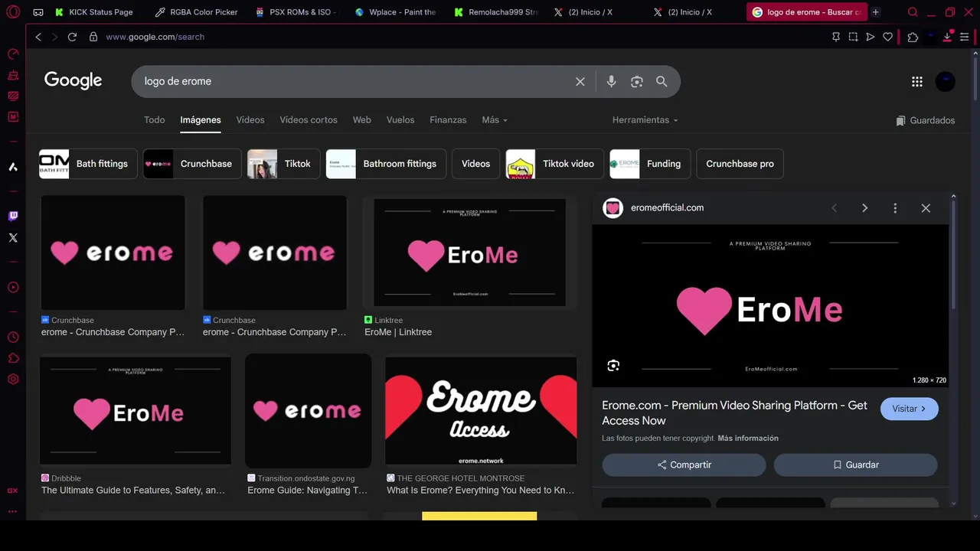Click the Visitar button

coord(910,409)
